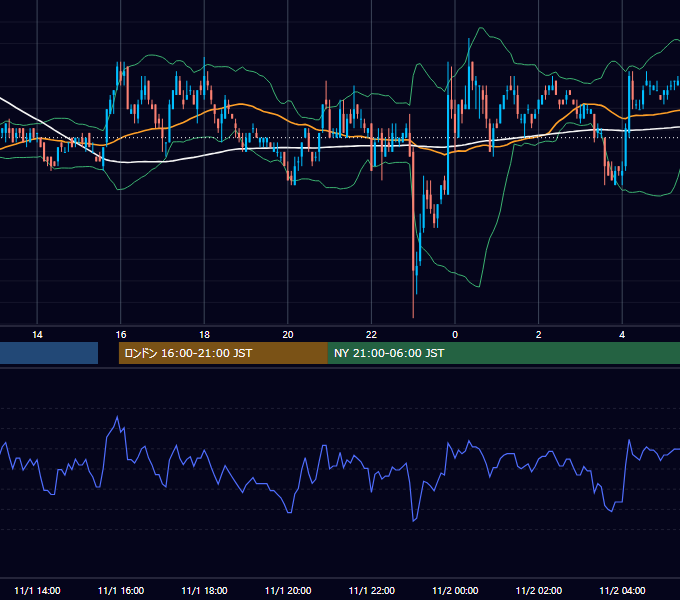Image resolution: width=680 pixels, height=600 pixels.
Task: Click the 16 hour axis label
Action: coord(121,335)
